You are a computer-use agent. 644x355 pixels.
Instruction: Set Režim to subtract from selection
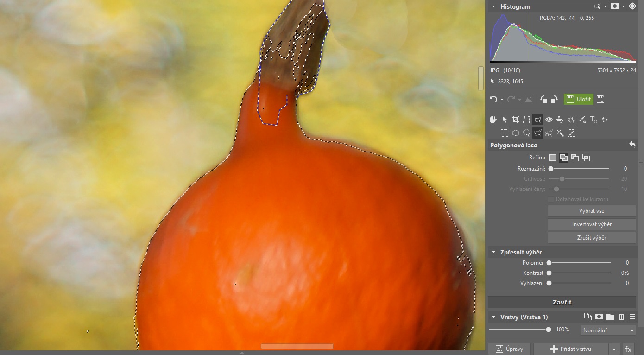point(575,158)
